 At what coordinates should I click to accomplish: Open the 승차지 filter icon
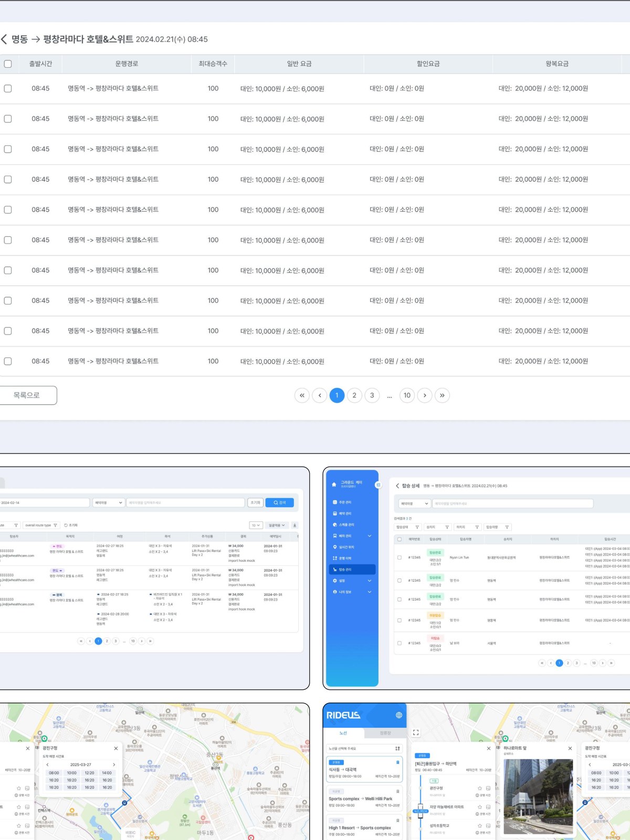447,527
